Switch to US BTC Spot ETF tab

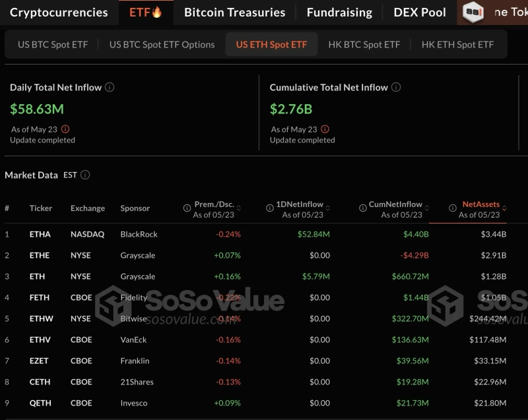tap(53, 45)
